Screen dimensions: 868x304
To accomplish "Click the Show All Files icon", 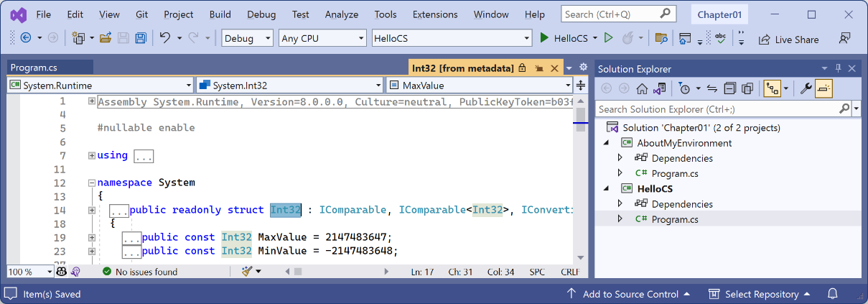I will click(x=747, y=88).
